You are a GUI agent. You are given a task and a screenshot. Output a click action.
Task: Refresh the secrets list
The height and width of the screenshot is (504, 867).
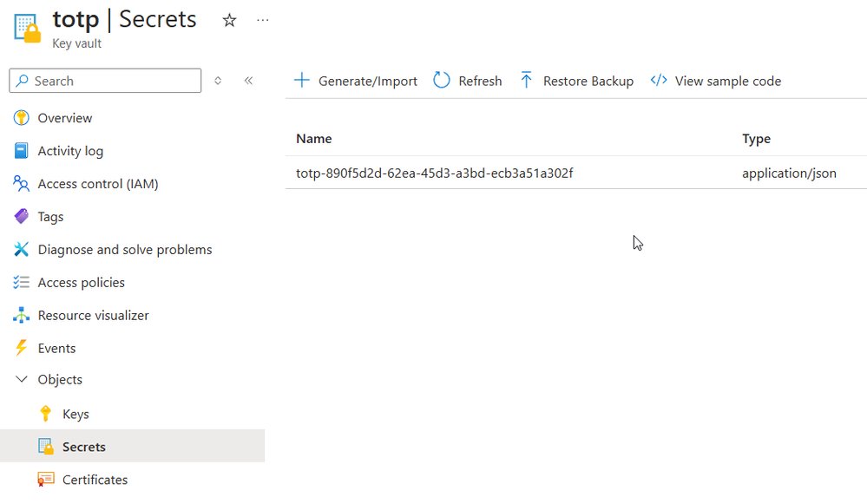click(x=467, y=80)
